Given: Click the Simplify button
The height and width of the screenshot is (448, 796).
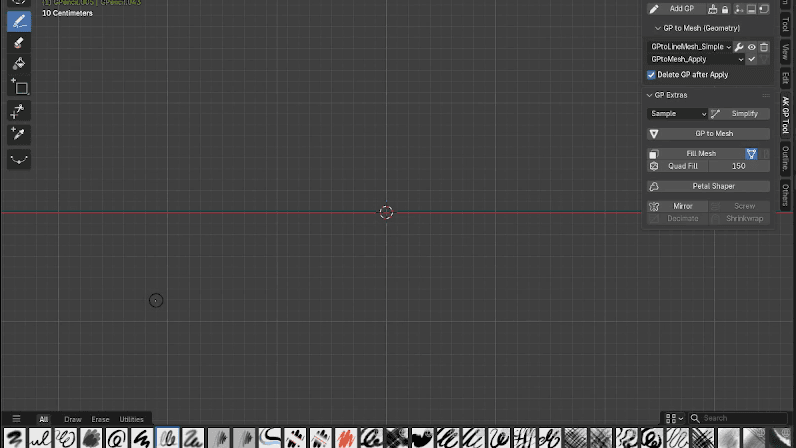Looking at the screenshot, I should pyautogui.click(x=739, y=114).
